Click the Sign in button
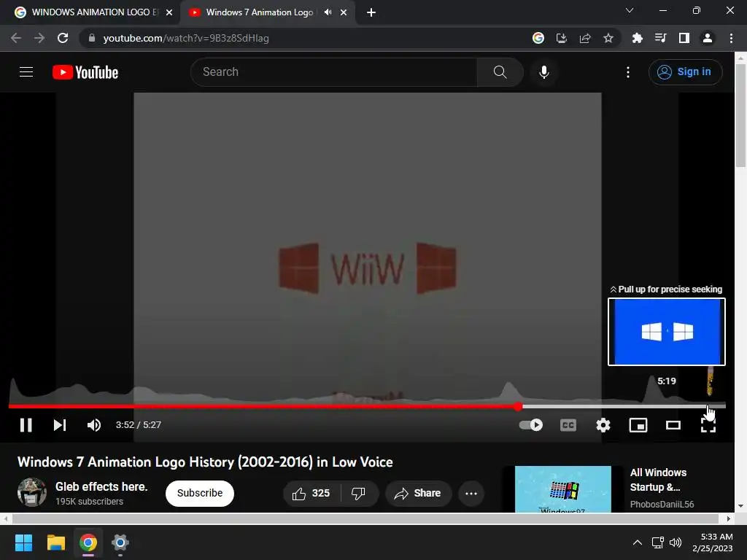The image size is (747, 560). [685, 72]
